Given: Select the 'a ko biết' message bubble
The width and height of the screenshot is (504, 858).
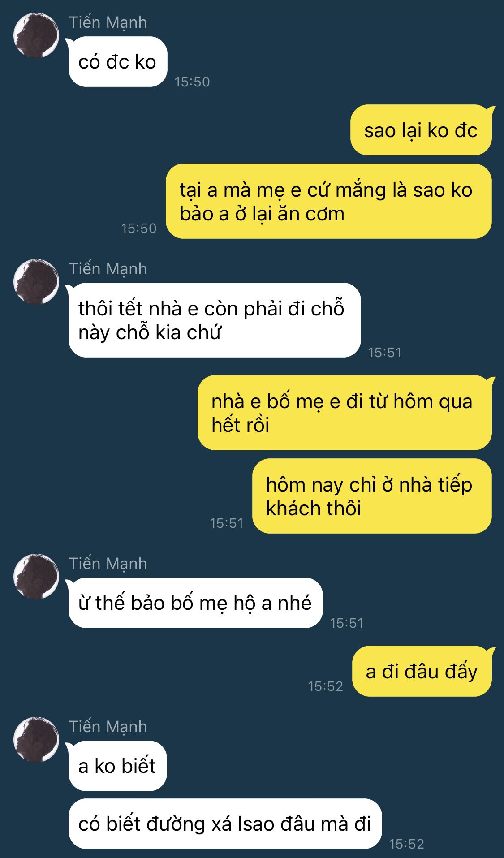Looking at the screenshot, I should click(117, 766).
